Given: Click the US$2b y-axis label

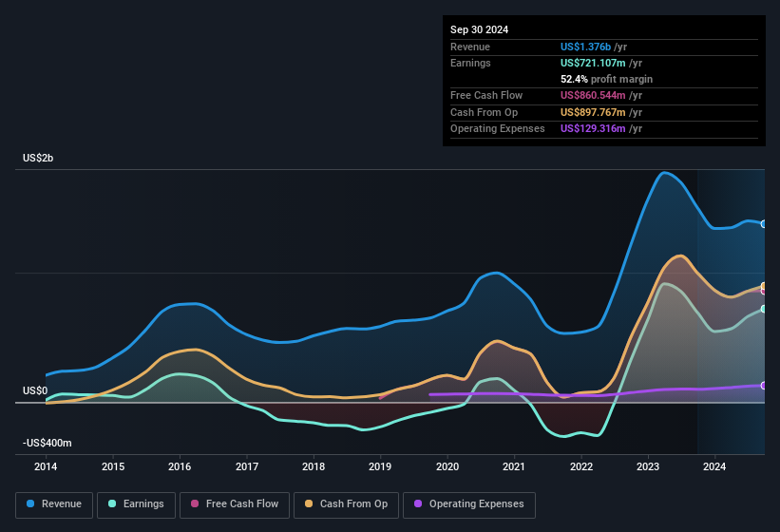Looking at the screenshot, I should 38,158.
